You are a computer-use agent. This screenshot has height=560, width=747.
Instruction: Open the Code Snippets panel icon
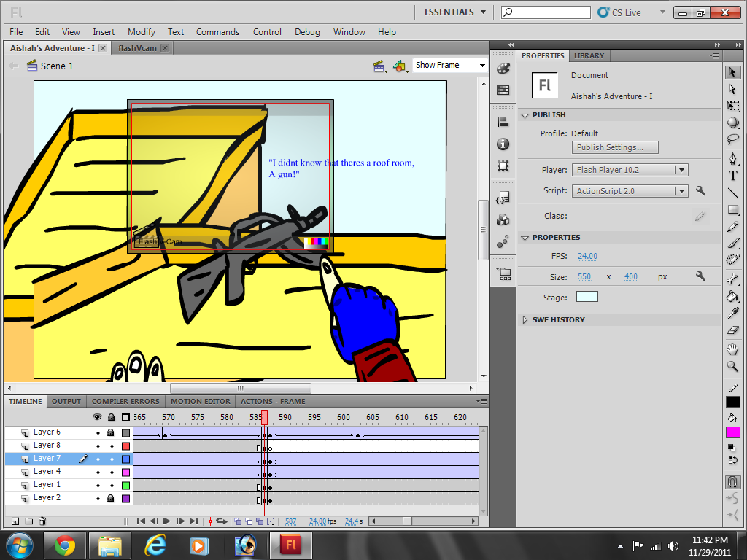pyautogui.click(x=503, y=198)
